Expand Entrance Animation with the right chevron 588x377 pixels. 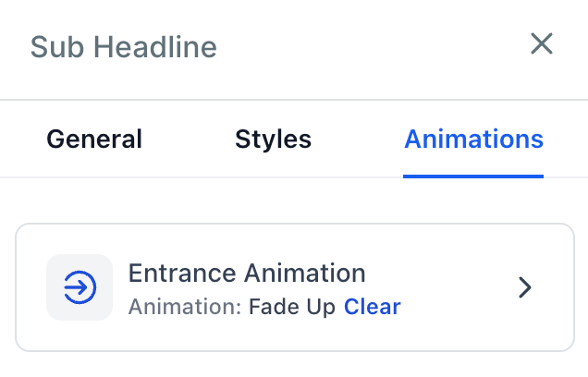click(525, 287)
